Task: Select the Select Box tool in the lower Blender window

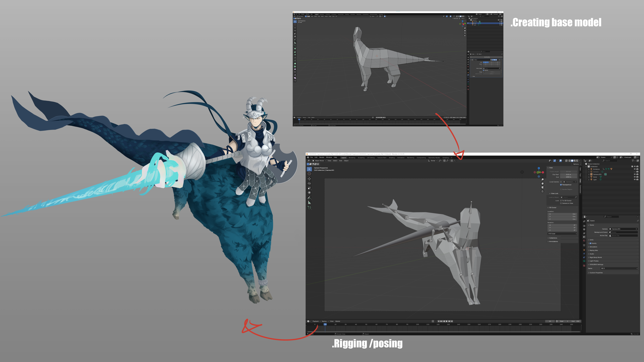Action: point(309,169)
